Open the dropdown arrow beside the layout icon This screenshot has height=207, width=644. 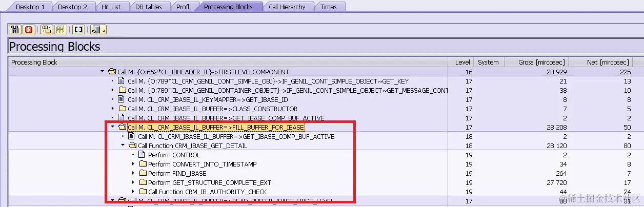point(104,31)
